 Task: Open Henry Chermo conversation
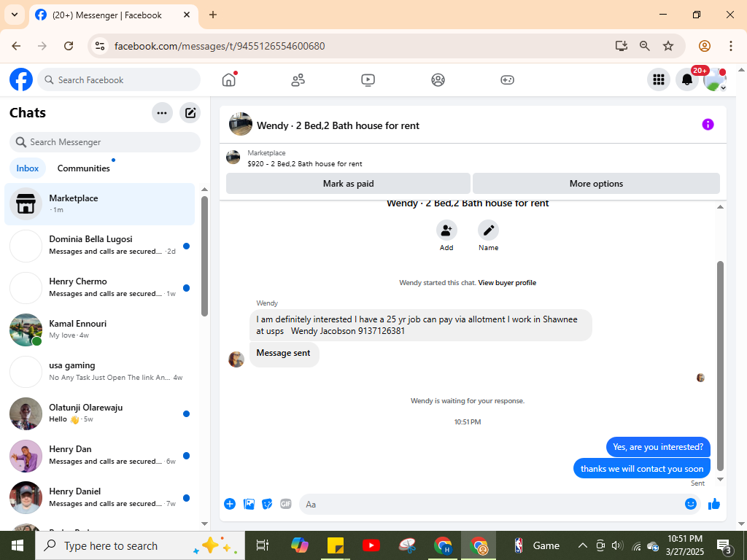coord(99,287)
